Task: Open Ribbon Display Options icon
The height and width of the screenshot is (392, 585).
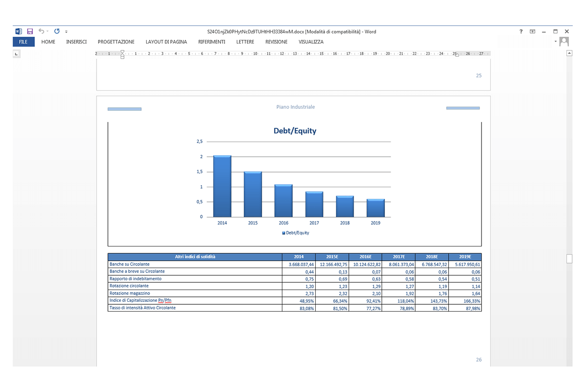Action: point(533,31)
